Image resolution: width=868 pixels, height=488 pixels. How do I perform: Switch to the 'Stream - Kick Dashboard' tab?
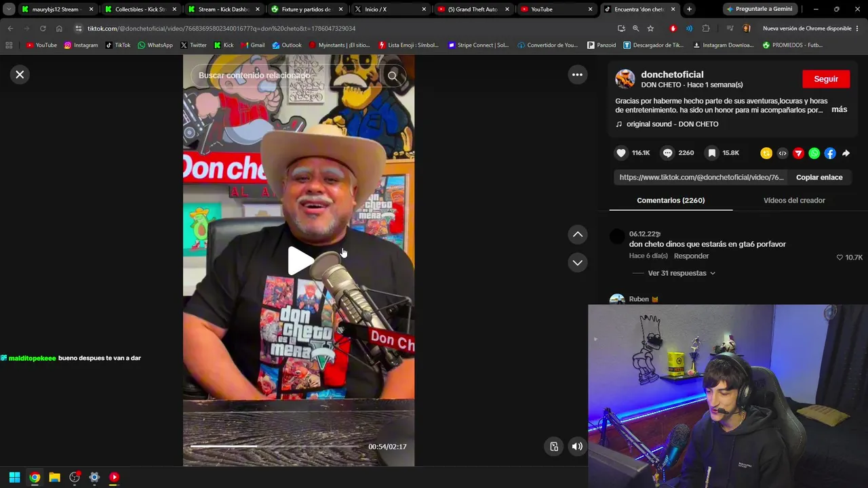pyautogui.click(x=223, y=9)
